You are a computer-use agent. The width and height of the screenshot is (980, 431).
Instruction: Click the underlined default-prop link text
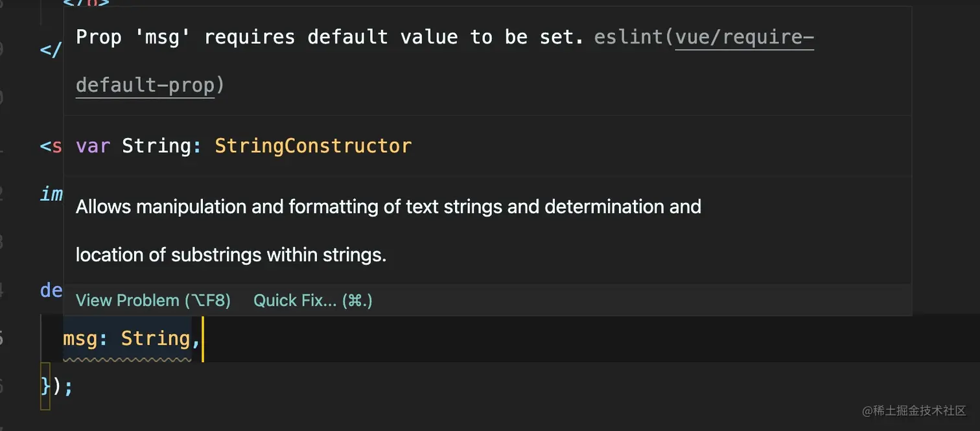pos(145,84)
